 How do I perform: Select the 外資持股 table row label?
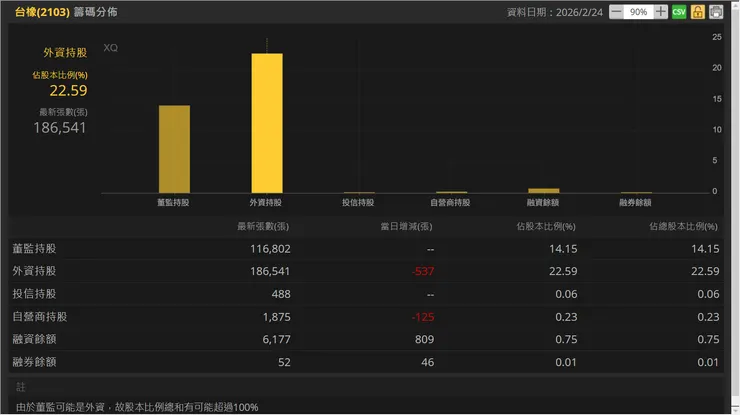(x=34, y=271)
